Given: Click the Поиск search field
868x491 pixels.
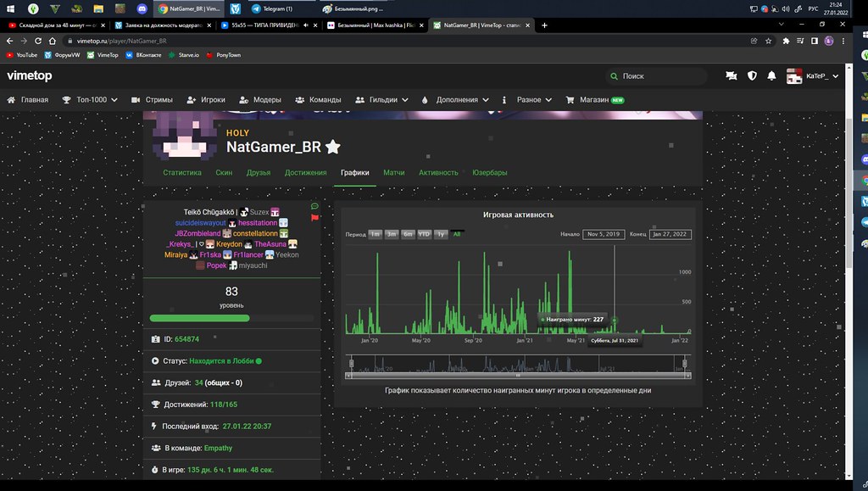Looking at the screenshot, I should pyautogui.click(x=657, y=76).
